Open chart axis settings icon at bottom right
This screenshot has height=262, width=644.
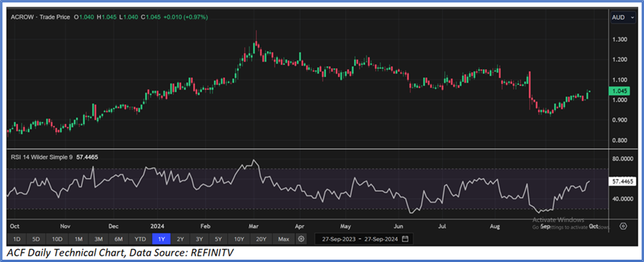[623, 226]
